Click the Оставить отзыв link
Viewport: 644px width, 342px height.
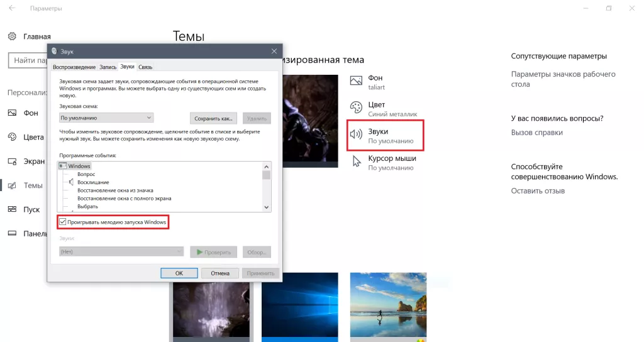pyautogui.click(x=538, y=190)
